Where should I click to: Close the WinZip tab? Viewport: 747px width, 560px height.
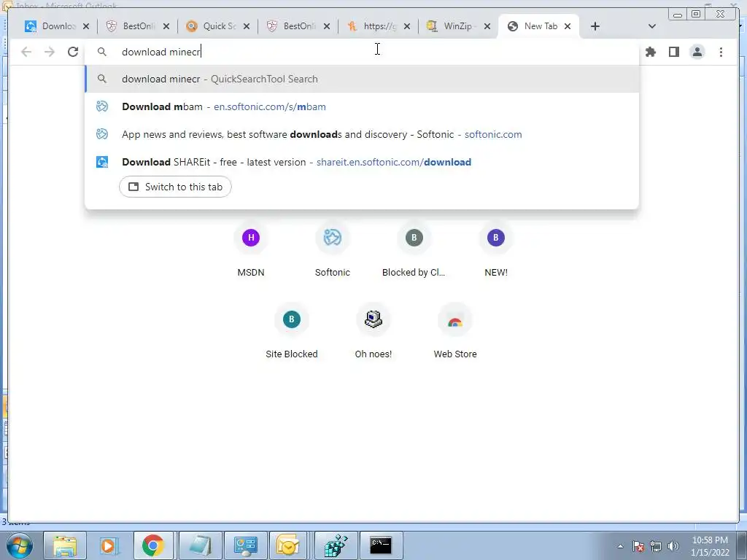coord(487,26)
